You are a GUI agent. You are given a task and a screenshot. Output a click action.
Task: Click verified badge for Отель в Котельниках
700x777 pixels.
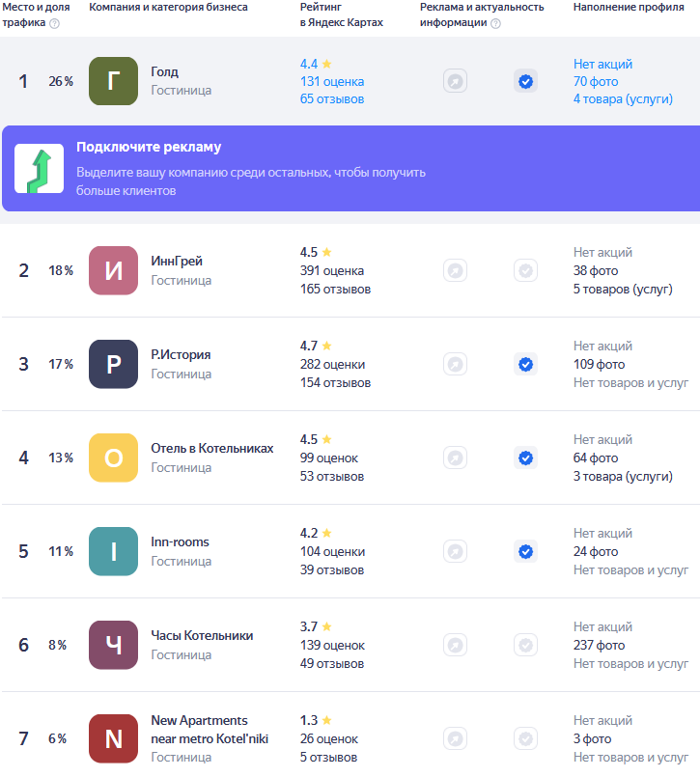click(525, 458)
